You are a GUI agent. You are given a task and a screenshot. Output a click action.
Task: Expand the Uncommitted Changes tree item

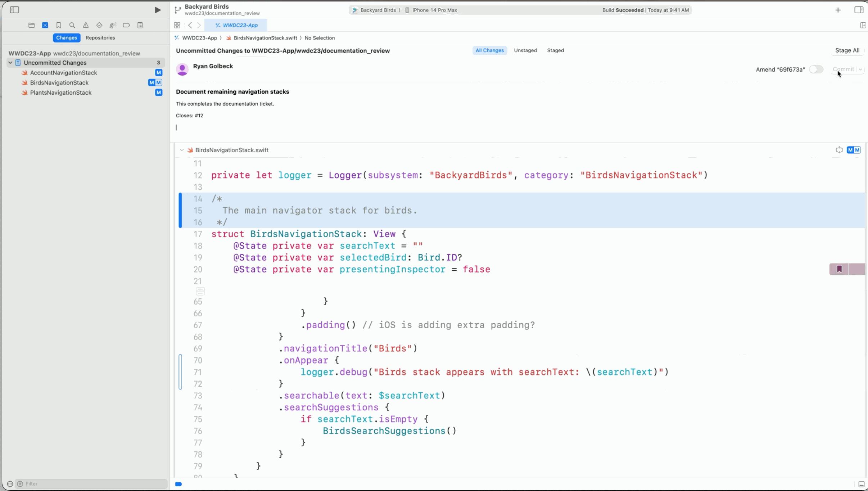(10, 63)
